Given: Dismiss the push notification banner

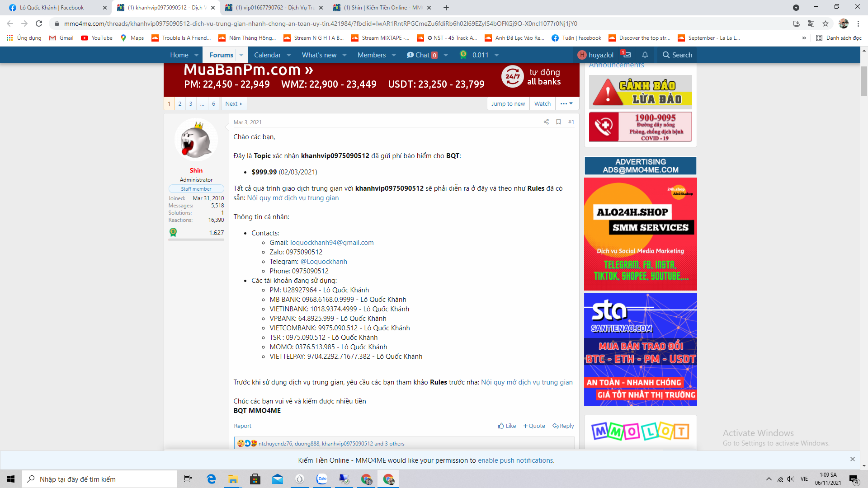Looking at the screenshot, I should pos(852,459).
